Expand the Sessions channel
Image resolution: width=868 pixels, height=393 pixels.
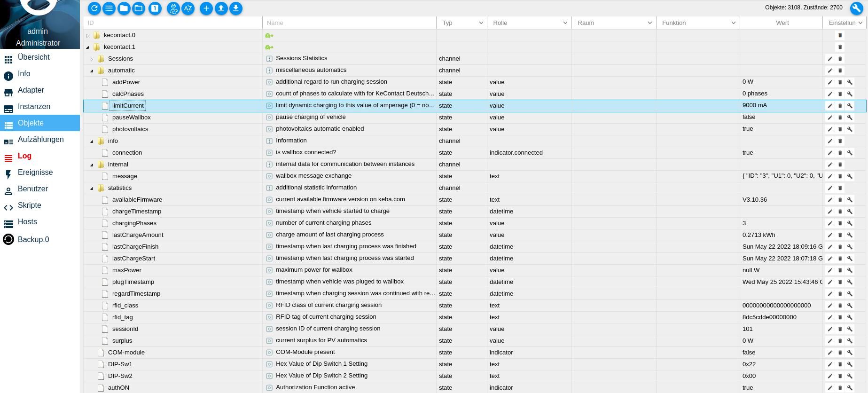(x=92, y=59)
